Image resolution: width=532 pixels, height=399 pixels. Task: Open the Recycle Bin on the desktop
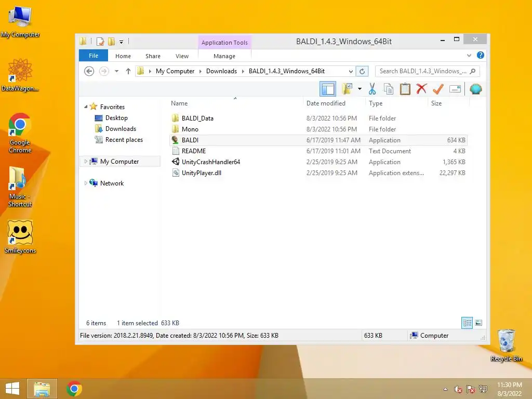point(506,345)
